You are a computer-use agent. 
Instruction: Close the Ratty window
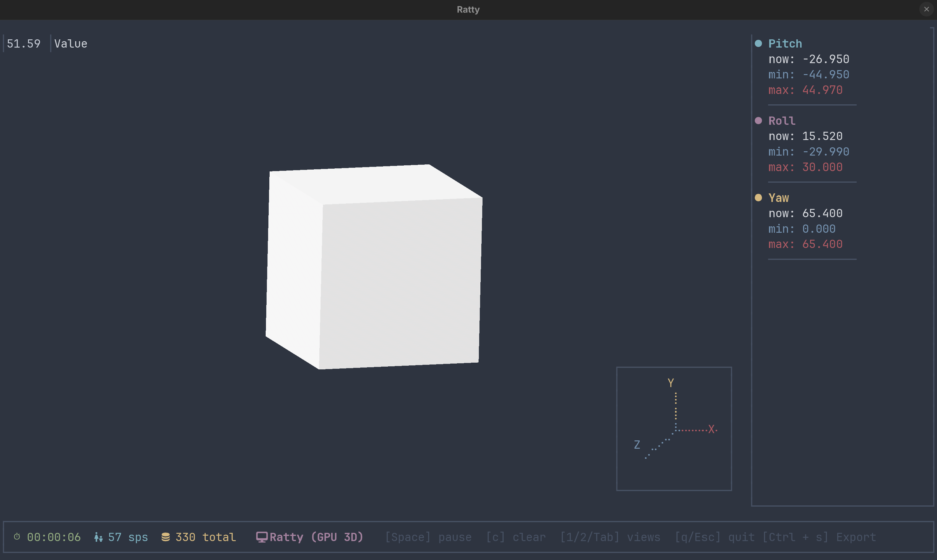coord(926,9)
